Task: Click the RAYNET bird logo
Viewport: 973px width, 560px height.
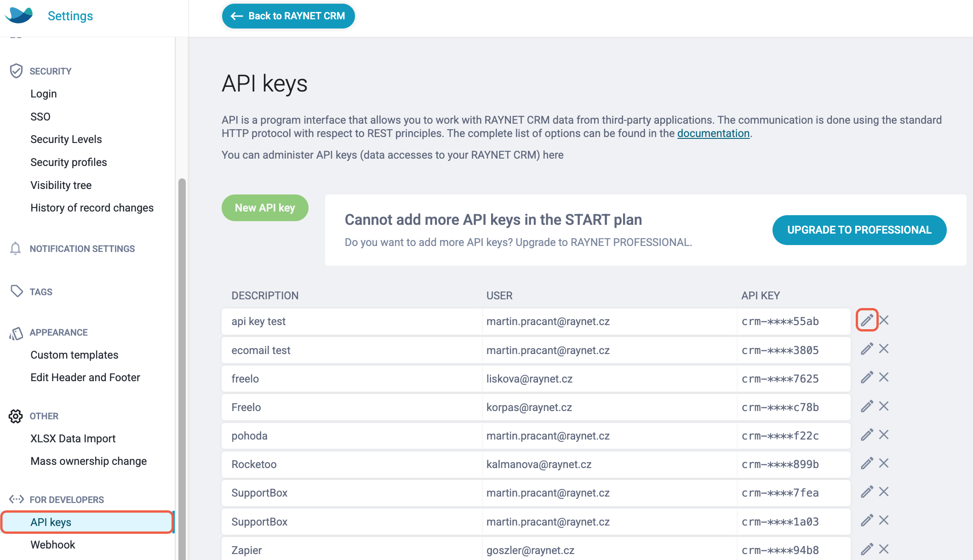Action: (x=19, y=15)
